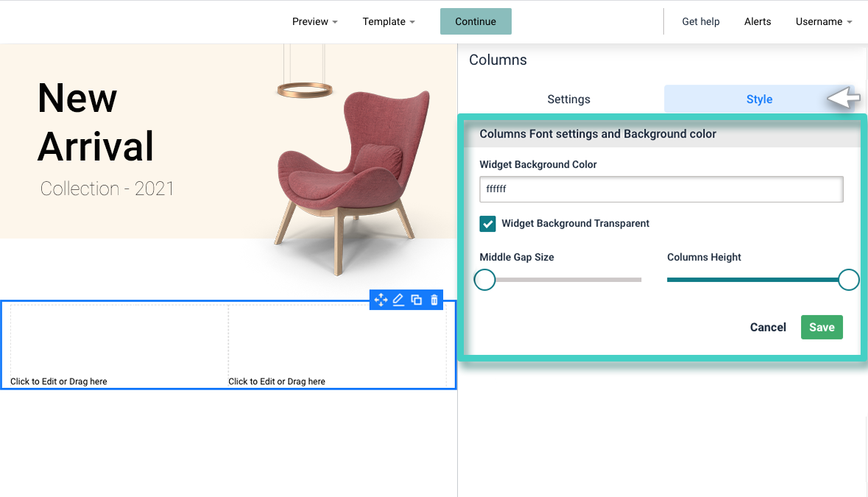Click the edit pencil icon on widget

coord(398,300)
